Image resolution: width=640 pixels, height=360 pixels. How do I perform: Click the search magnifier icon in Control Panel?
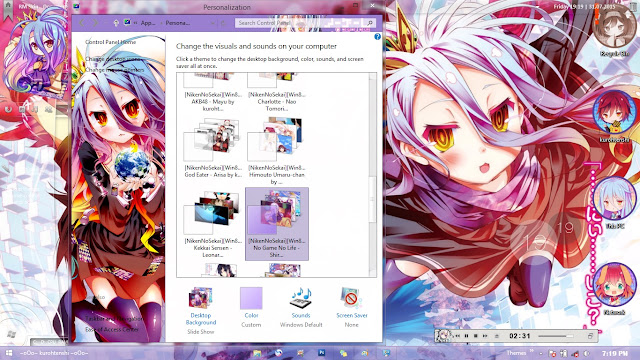[370, 23]
